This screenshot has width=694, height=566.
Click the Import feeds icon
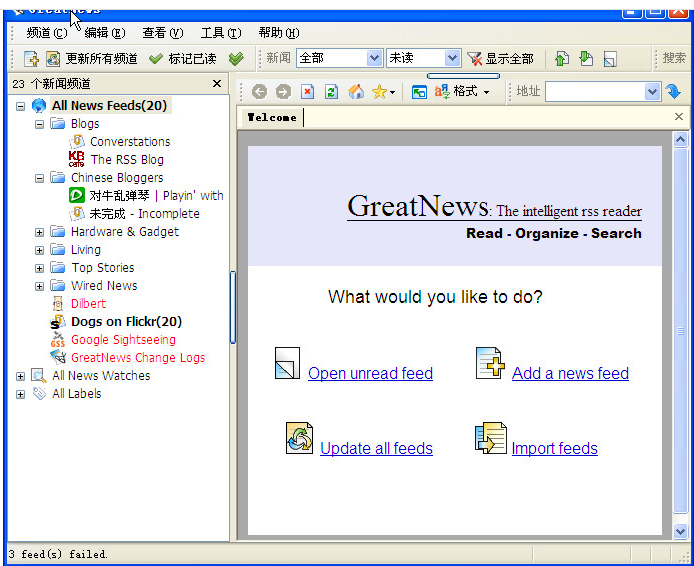point(490,438)
